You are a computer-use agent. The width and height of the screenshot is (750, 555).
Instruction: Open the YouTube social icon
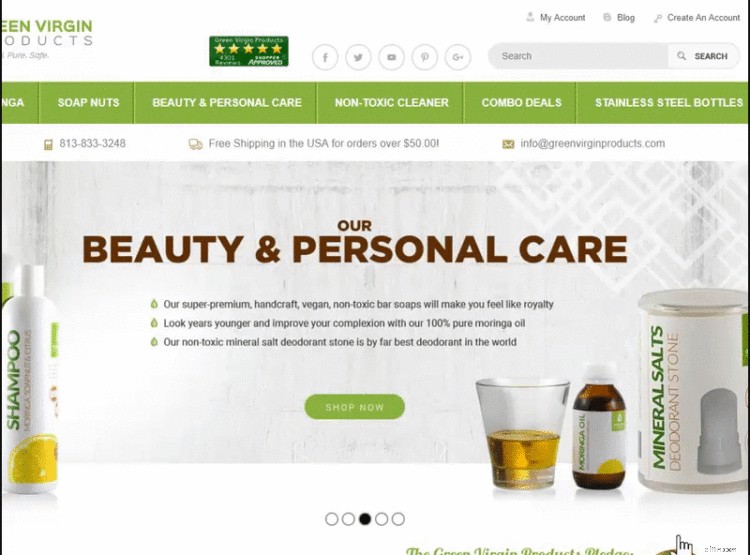(391, 57)
